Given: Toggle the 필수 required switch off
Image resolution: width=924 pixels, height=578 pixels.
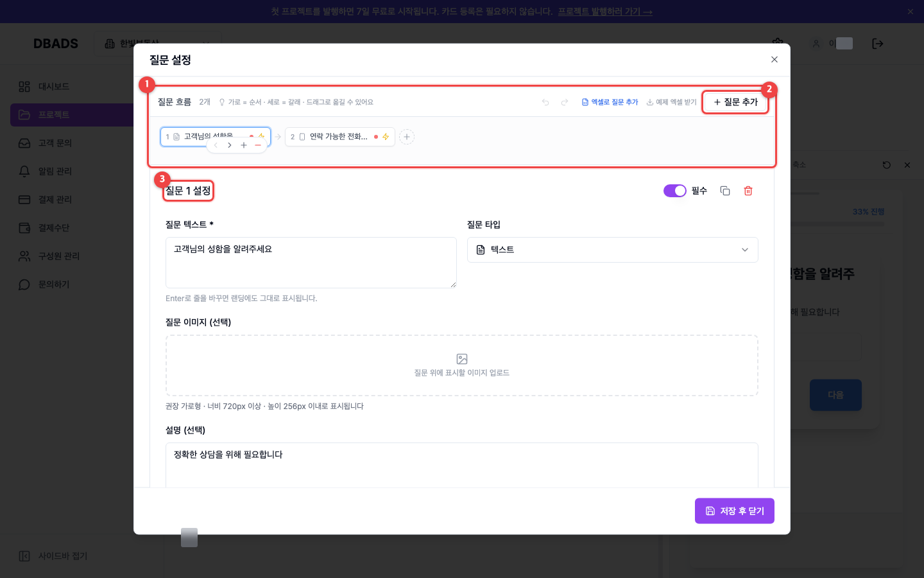Looking at the screenshot, I should 675,191.
